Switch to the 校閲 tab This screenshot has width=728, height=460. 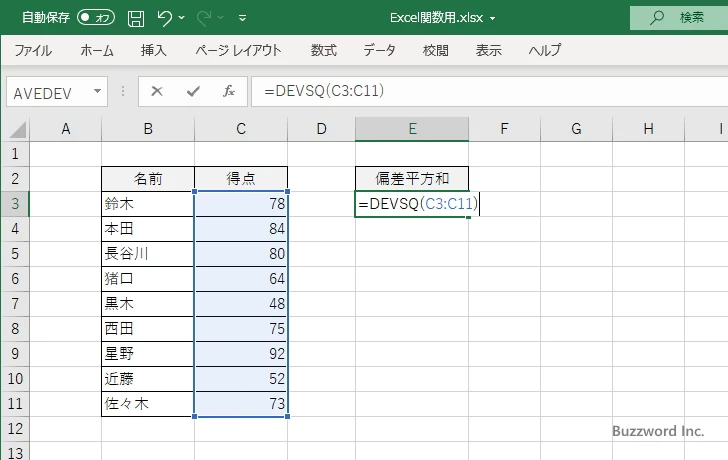point(436,50)
